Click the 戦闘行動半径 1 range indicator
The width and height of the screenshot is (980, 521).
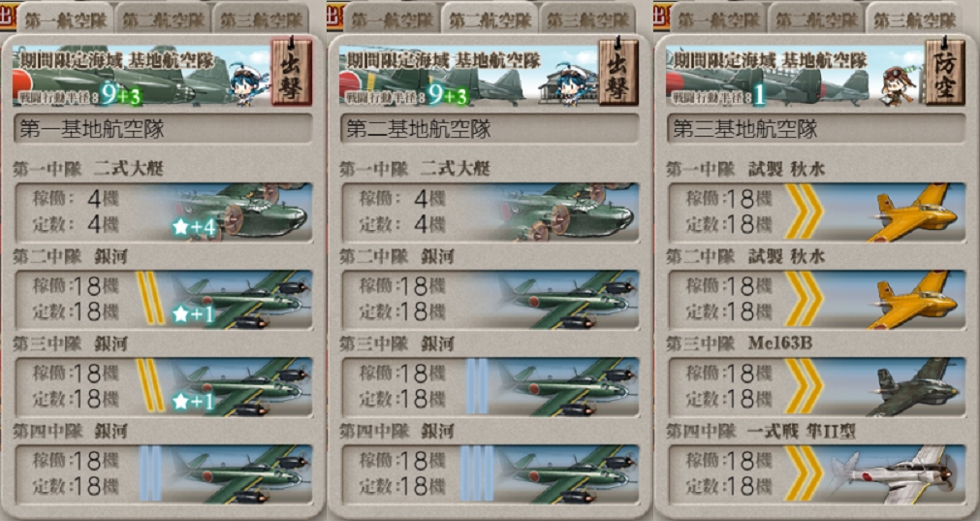[x=718, y=96]
